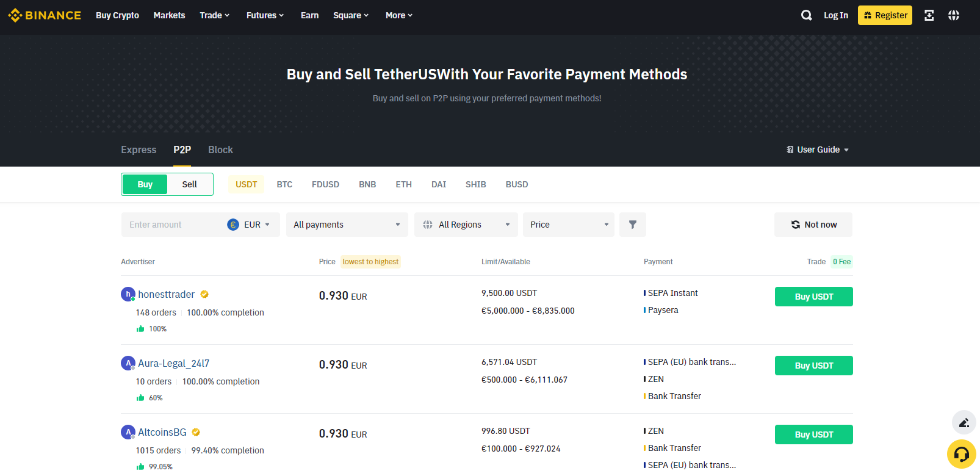The image size is (980, 476).
Task: Expand the More menu
Action: click(399, 15)
